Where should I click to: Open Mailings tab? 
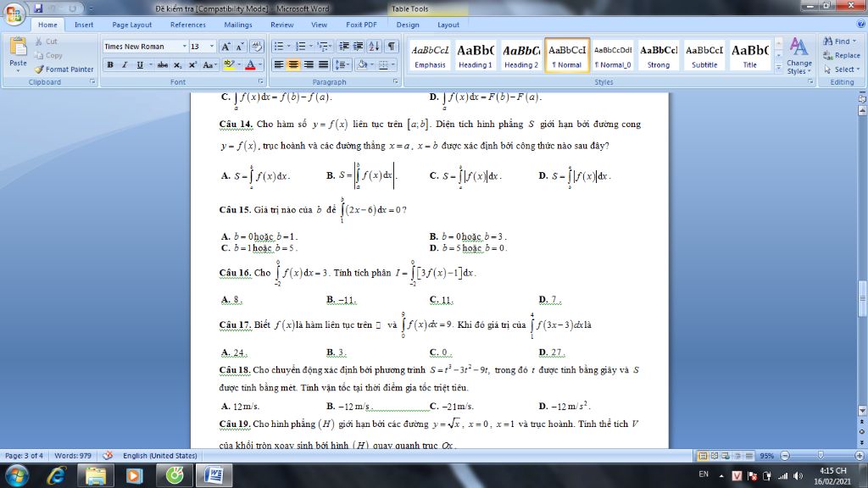pyautogui.click(x=238, y=25)
